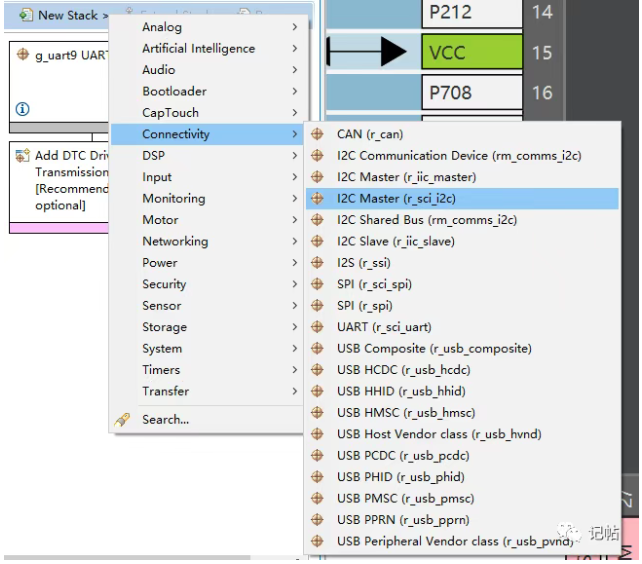642x564 pixels.
Task: Select USB Peripheral Vendor class (r_usb_pvnd)
Action: (x=462, y=541)
